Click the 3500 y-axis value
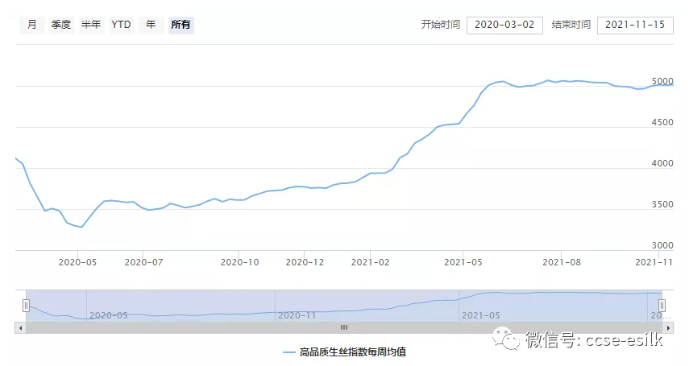691x366 pixels. point(662,204)
